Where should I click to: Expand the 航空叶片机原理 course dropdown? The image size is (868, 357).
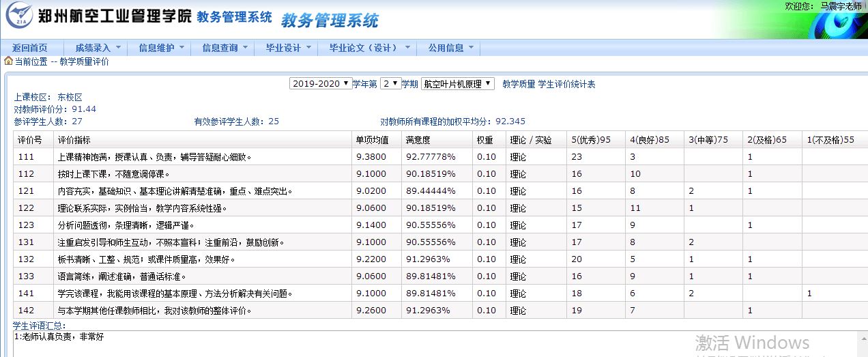click(x=457, y=84)
